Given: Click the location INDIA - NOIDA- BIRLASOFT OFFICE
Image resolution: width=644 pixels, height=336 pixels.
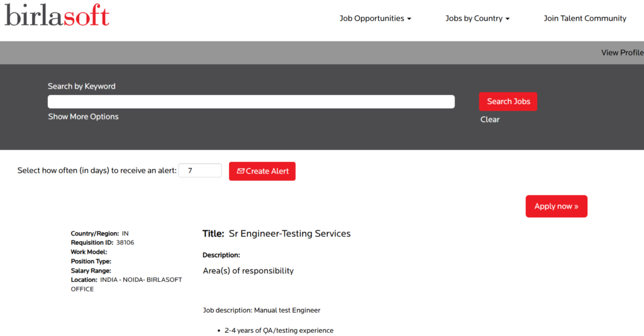Looking at the screenshot, I should coord(126,285).
